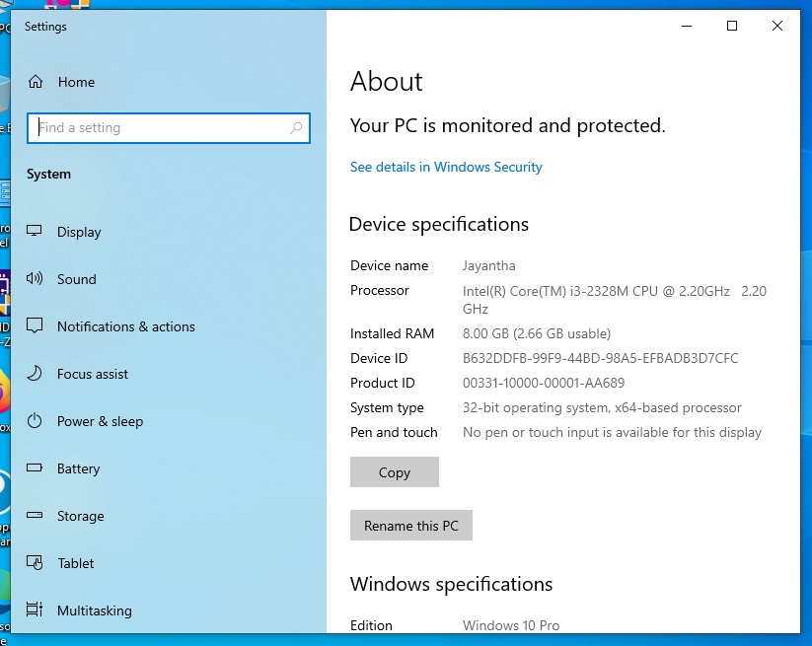
Task: Click the device name value Jayantha
Action: pyautogui.click(x=488, y=265)
